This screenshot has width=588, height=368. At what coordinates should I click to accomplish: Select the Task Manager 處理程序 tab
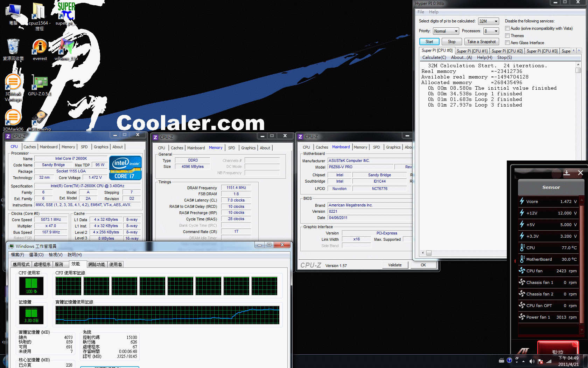coord(42,264)
